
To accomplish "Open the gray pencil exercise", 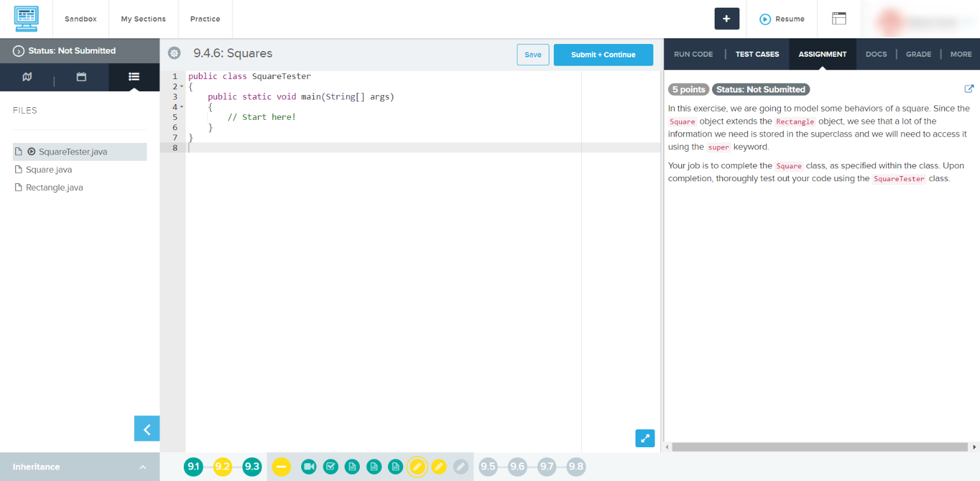I will pyautogui.click(x=461, y=467).
